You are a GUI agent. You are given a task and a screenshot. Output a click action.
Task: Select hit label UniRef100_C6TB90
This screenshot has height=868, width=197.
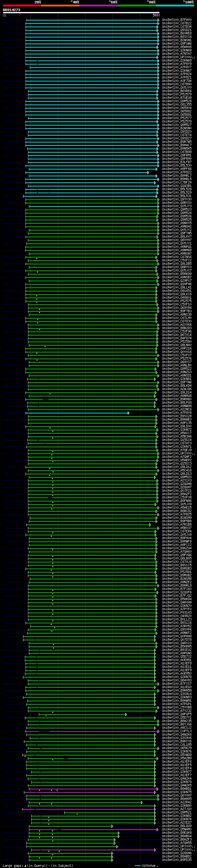[177, 84]
